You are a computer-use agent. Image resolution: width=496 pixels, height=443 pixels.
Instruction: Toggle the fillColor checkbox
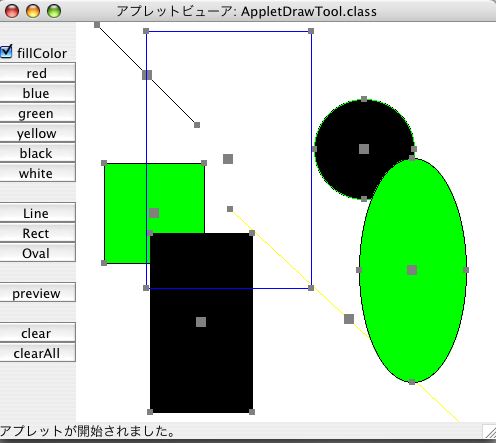click(6, 52)
